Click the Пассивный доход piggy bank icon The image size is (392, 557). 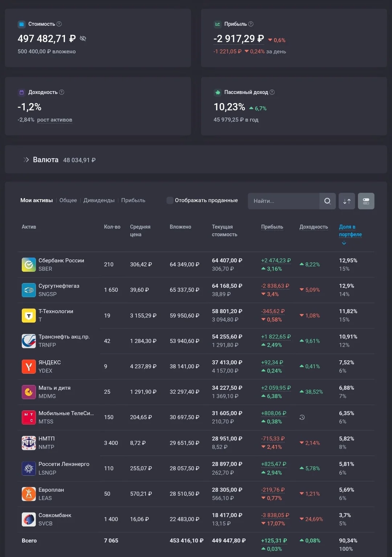(217, 93)
